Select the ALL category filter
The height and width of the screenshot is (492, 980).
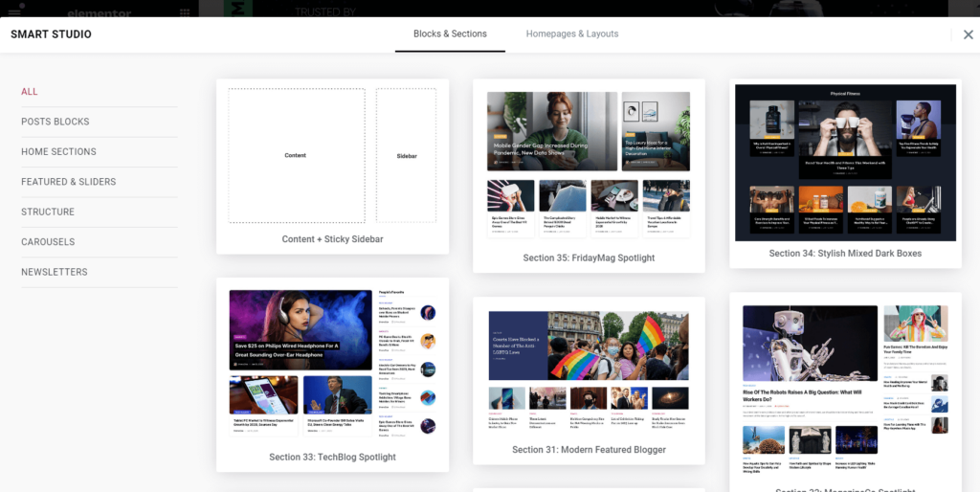tap(30, 91)
